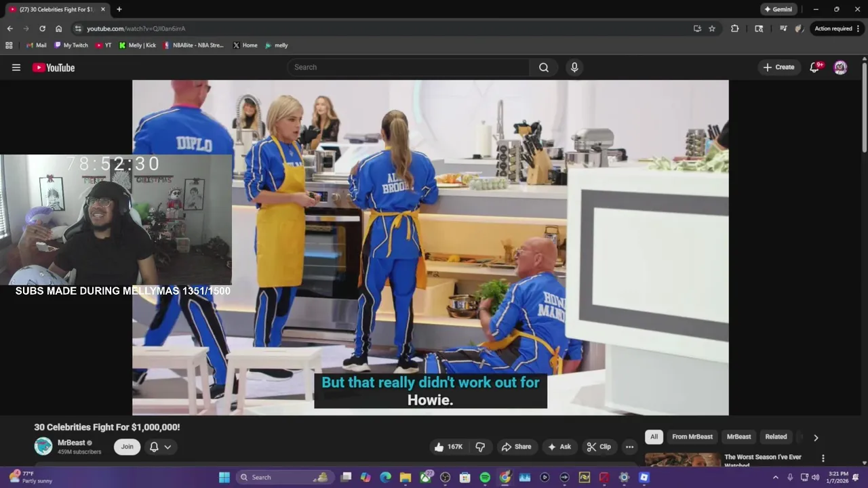868x488 pixels.
Task: Open the YouTube hamburger guide menu
Action: tap(16, 67)
